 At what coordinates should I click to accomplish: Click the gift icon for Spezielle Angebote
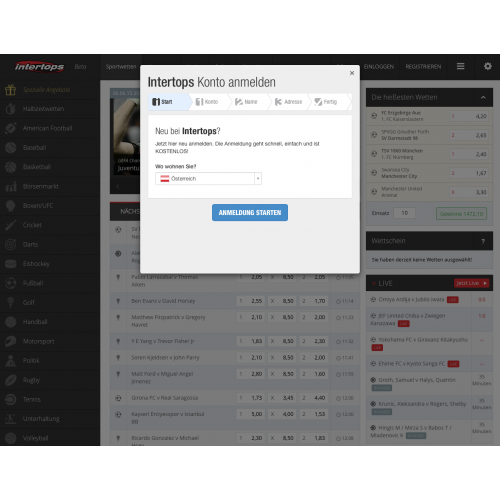click(x=11, y=90)
